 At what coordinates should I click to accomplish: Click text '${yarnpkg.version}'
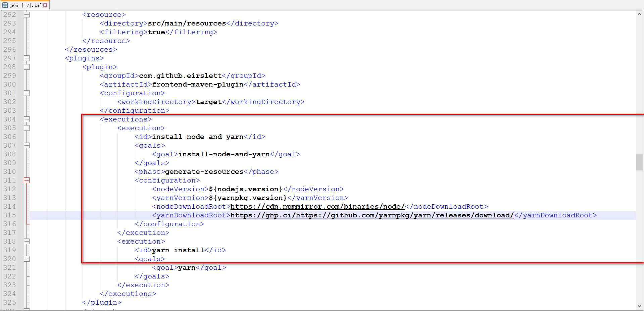(x=248, y=198)
